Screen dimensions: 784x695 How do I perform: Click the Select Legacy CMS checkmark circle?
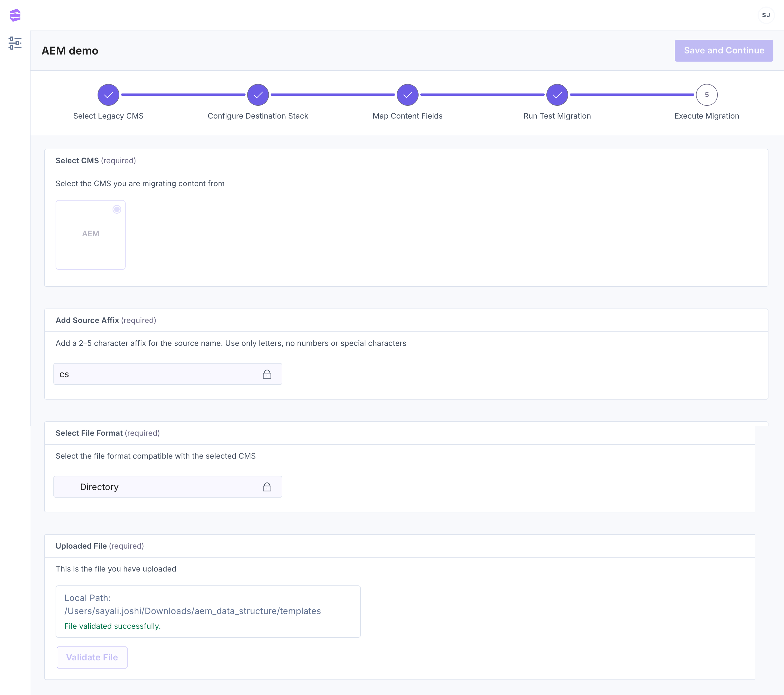point(108,95)
